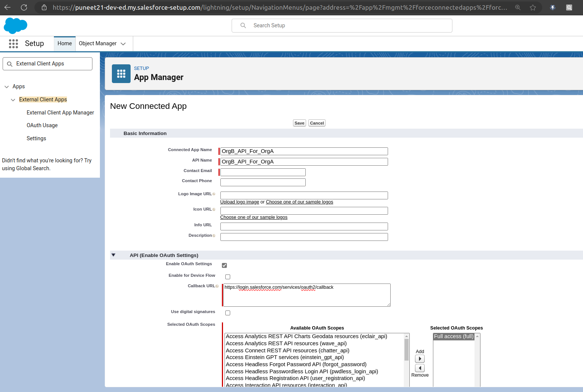Uncheck Enable OAuth Settings
Screen dimensions: 583x392
point(224,265)
